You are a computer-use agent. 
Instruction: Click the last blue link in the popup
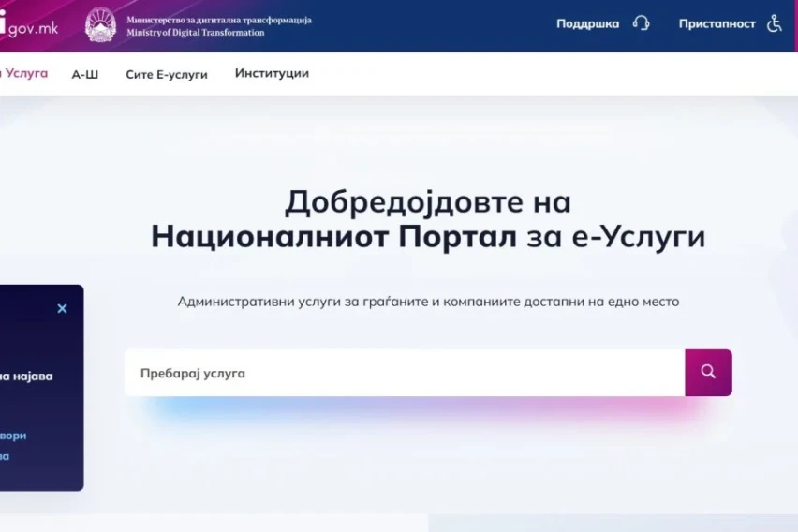(5, 456)
